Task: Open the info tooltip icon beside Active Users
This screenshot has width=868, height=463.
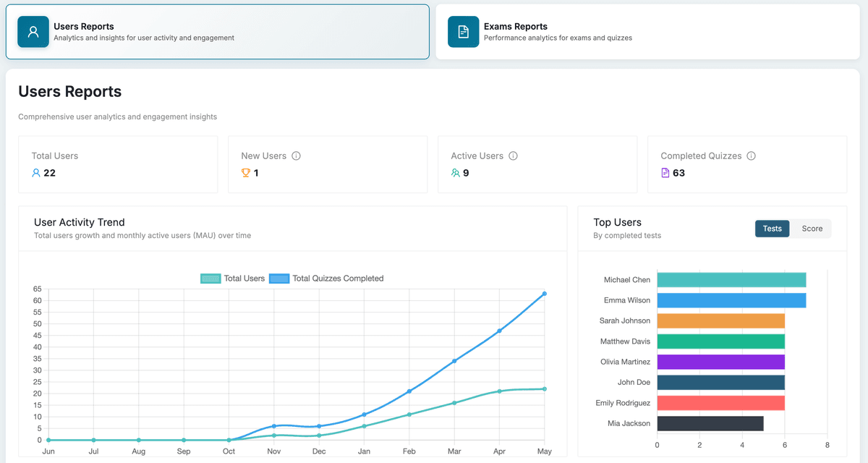Action: (513, 155)
